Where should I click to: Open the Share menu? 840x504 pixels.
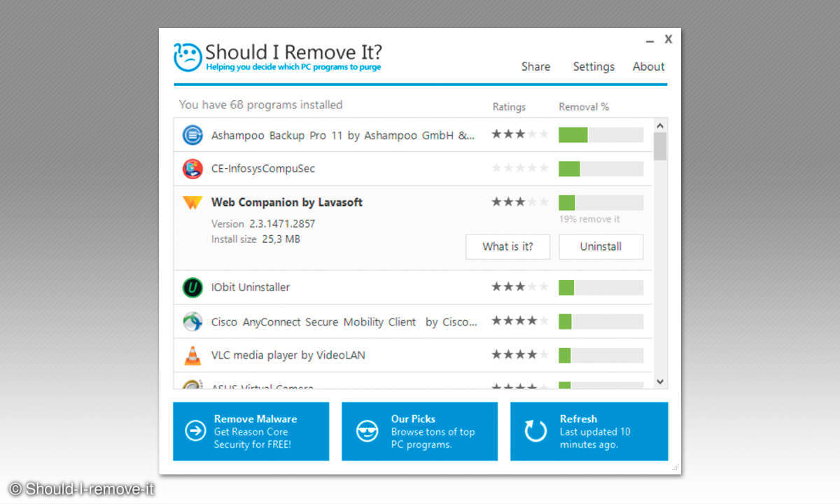tap(535, 66)
